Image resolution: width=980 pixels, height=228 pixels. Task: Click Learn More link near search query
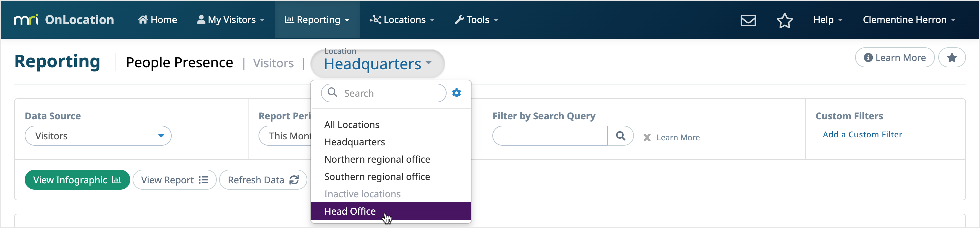tap(678, 137)
